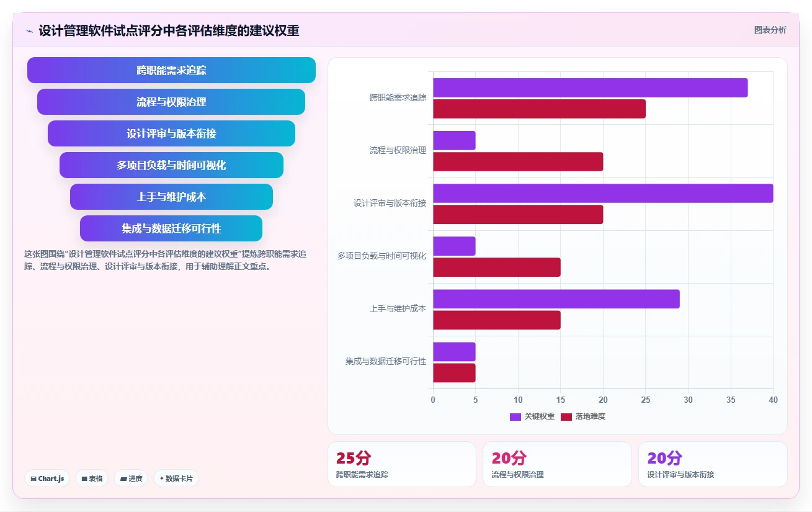Click the 25分 跨职能需求追踪 data card
The image size is (812, 512).
[402, 464]
